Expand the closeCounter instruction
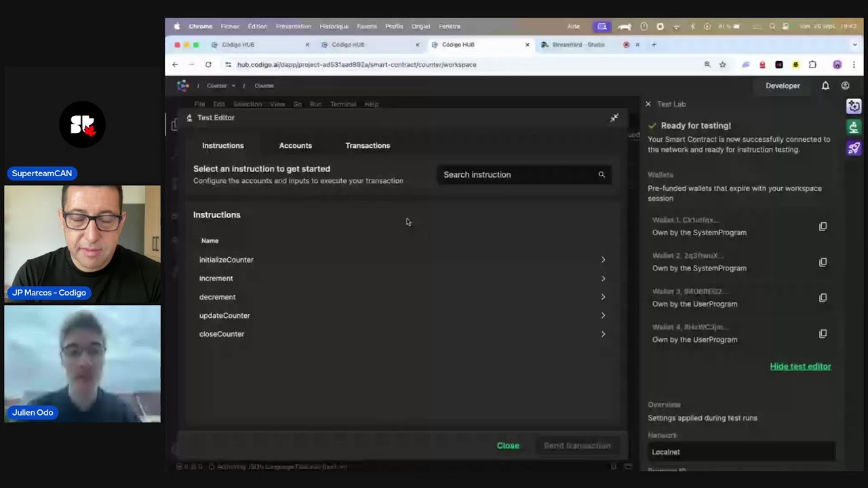 pos(603,334)
